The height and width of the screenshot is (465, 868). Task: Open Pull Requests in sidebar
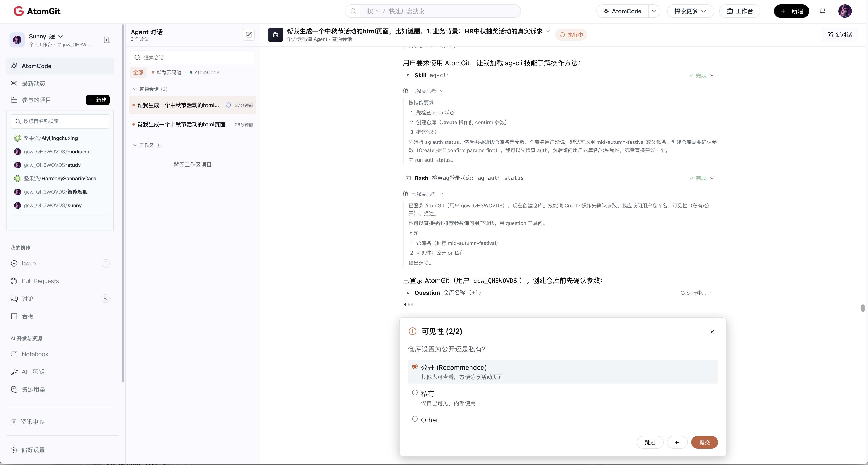60,281
